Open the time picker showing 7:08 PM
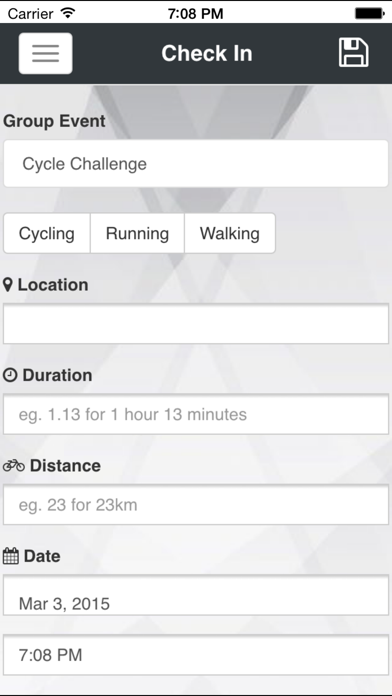392x696 pixels. click(x=196, y=655)
